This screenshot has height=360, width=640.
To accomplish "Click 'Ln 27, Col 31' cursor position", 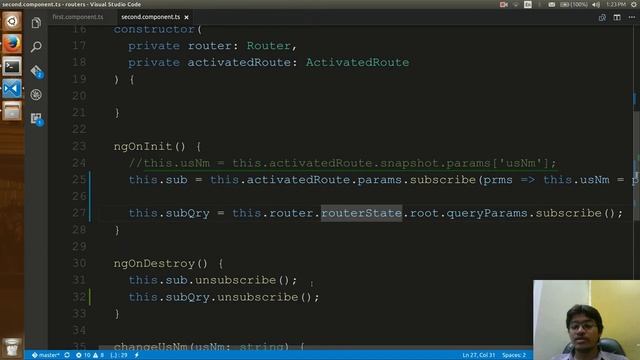I will pos(478,355).
